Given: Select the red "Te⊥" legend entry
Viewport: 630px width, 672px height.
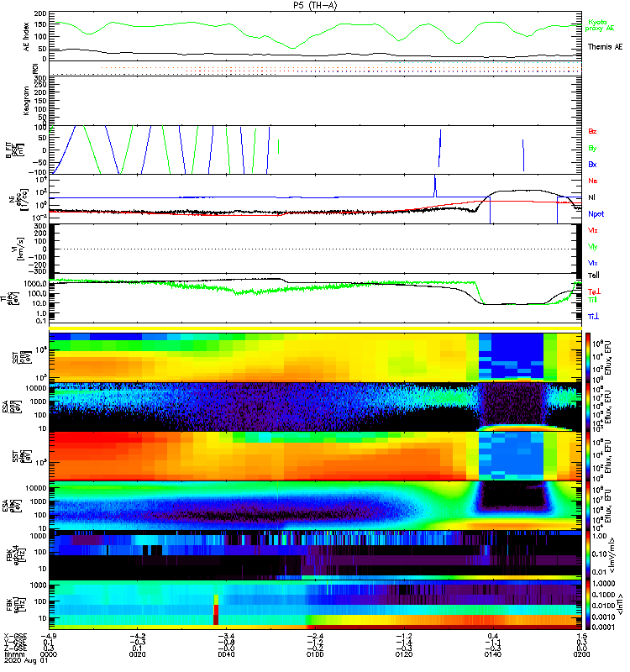Looking at the screenshot, I should pyautogui.click(x=594, y=291).
